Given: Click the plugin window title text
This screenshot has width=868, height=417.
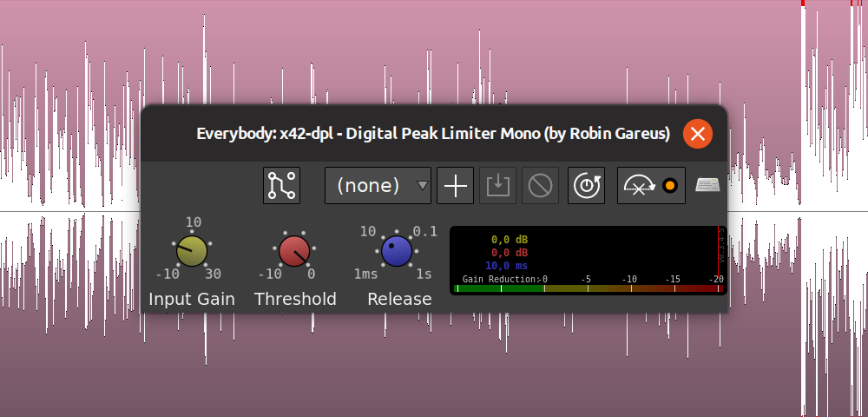Looking at the screenshot, I should click(433, 134).
